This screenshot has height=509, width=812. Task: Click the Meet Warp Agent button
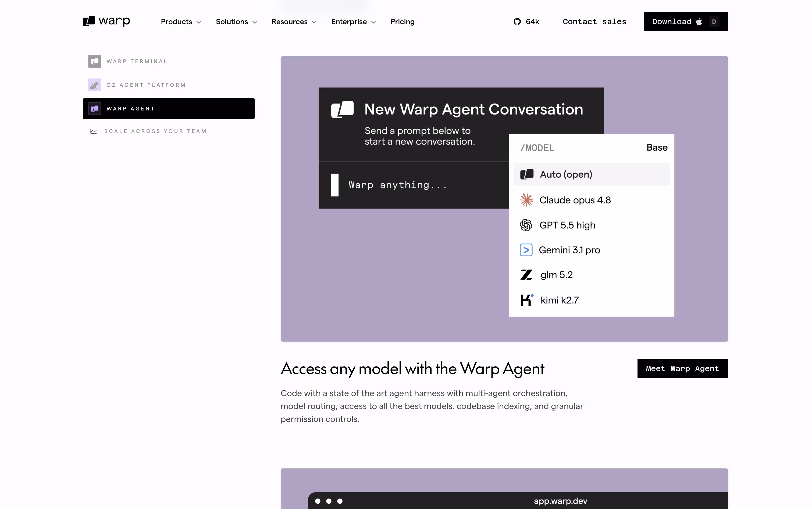[x=683, y=368]
